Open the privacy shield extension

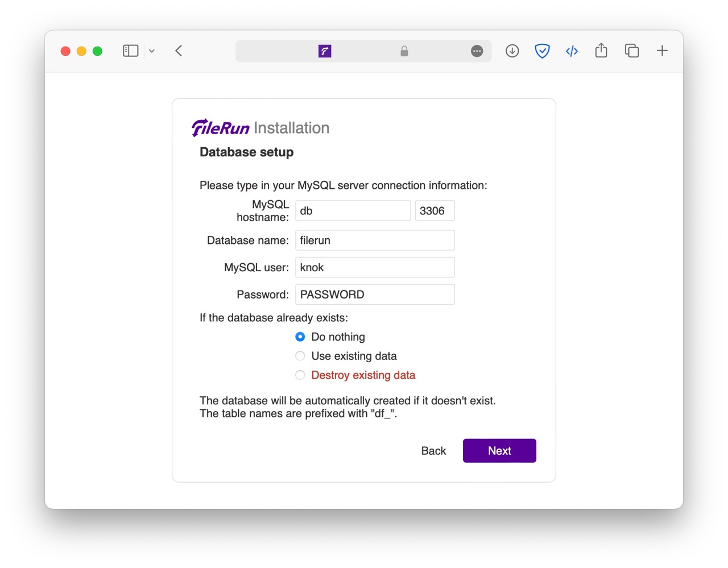(x=543, y=51)
